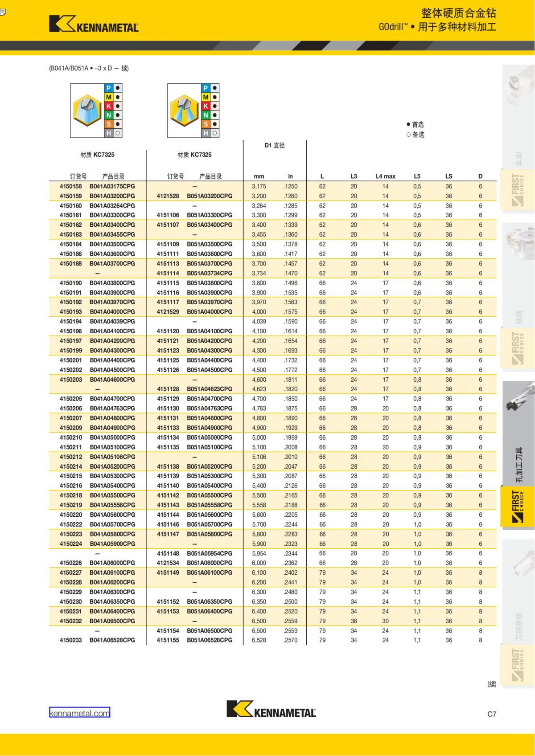Viewport: 535px width, 756px height.
Task: Click catalog number B051A06350CPG
Action: (210, 601)
